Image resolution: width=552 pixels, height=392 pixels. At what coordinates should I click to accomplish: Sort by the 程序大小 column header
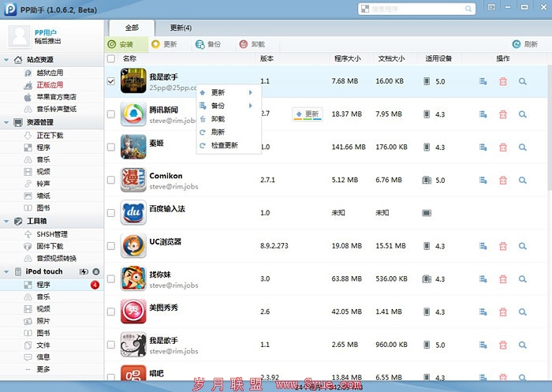click(x=348, y=58)
